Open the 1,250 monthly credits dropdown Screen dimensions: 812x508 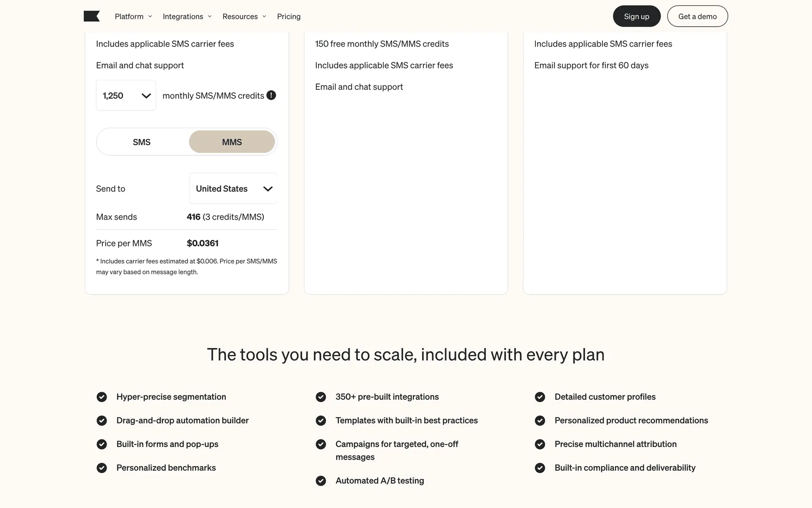tap(126, 95)
